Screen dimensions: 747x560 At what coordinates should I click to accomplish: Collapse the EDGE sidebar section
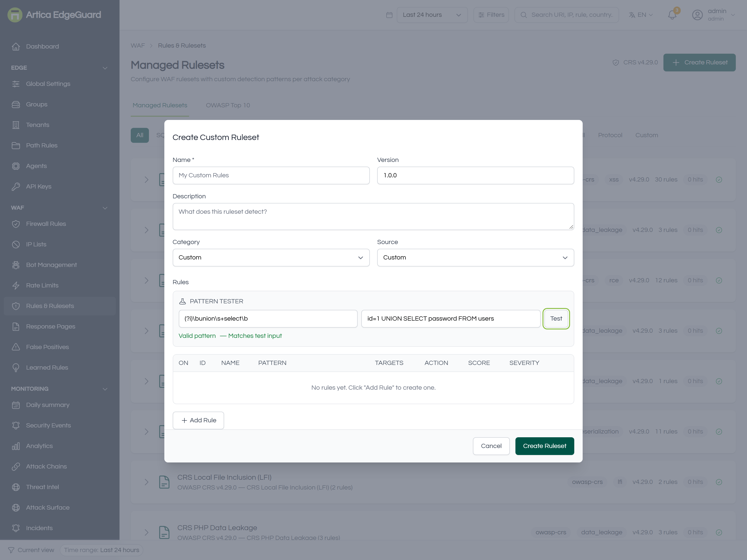[x=105, y=68]
